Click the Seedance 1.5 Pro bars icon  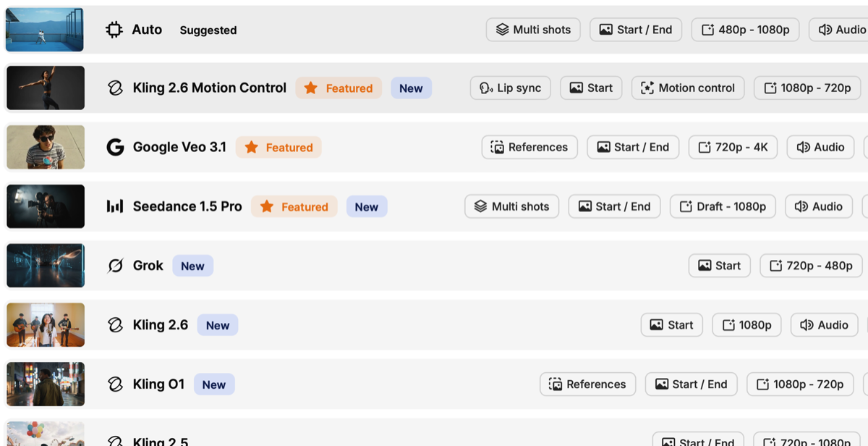[115, 206]
